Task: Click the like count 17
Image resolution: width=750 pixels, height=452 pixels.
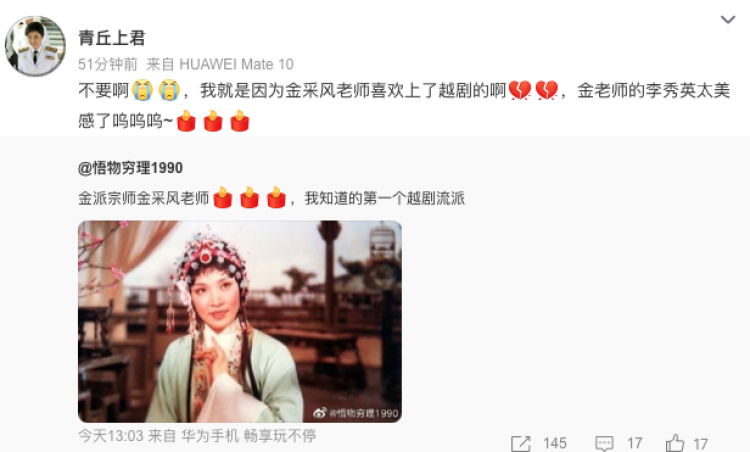Action: coord(700,444)
